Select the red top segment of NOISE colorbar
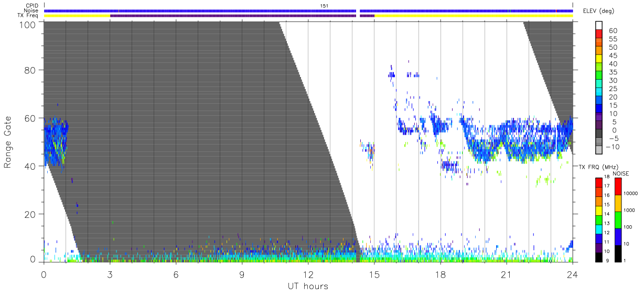Image resolution: width=644 pixels, height=297 pixels. coord(618,186)
